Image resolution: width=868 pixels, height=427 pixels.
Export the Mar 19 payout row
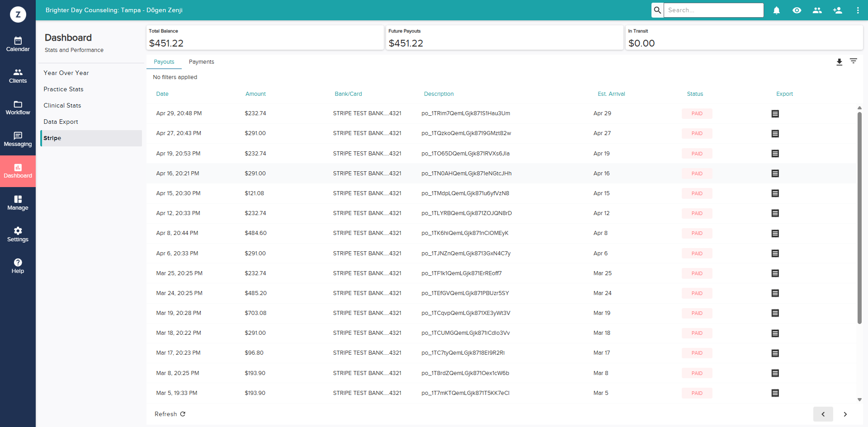click(x=775, y=313)
